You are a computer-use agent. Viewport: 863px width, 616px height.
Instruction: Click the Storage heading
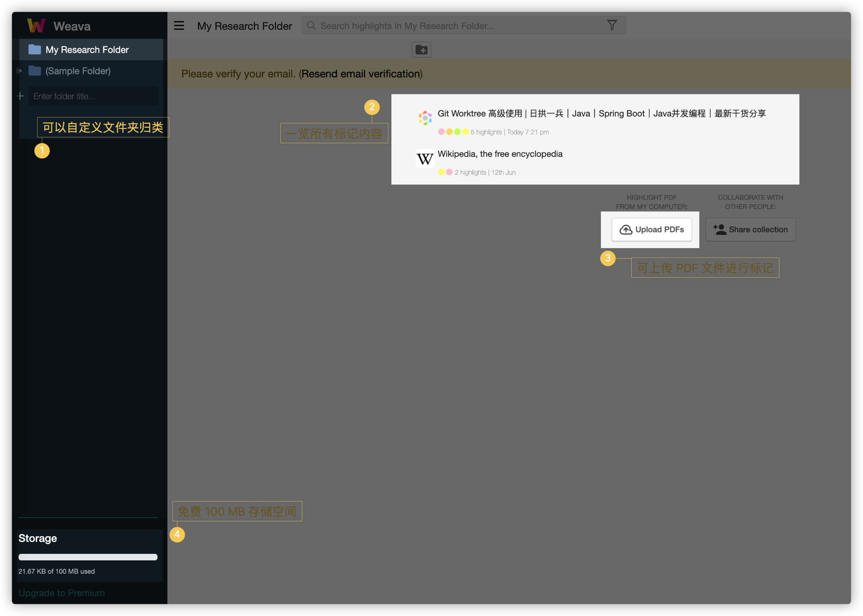[x=38, y=538]
